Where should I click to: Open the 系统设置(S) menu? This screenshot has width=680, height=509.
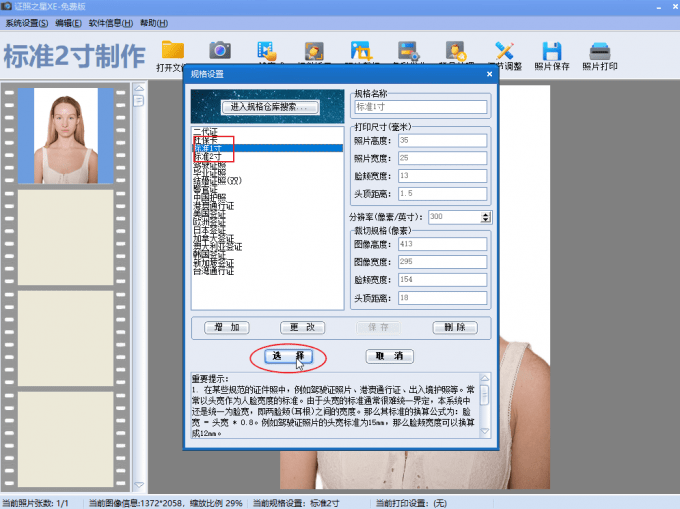(x=26, y=23)
